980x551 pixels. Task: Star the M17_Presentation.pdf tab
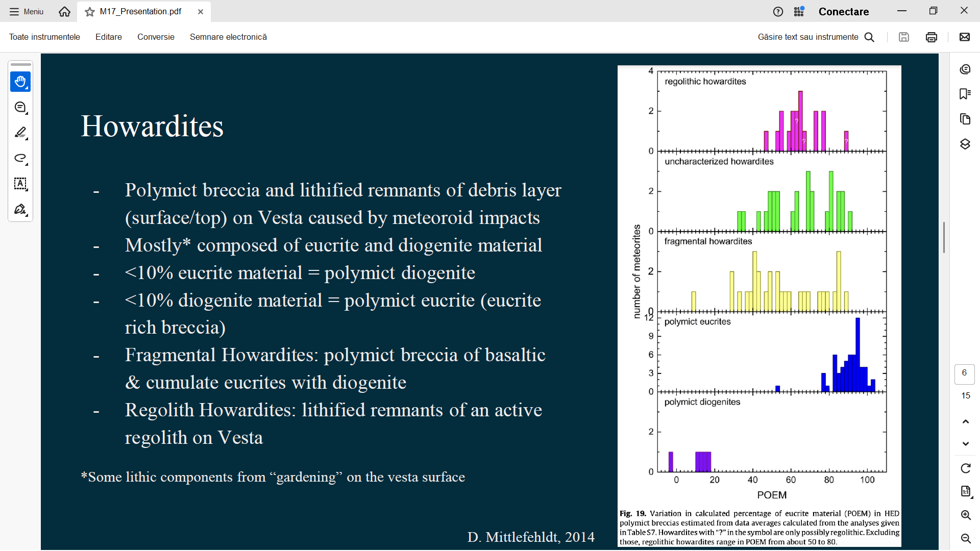90,12
